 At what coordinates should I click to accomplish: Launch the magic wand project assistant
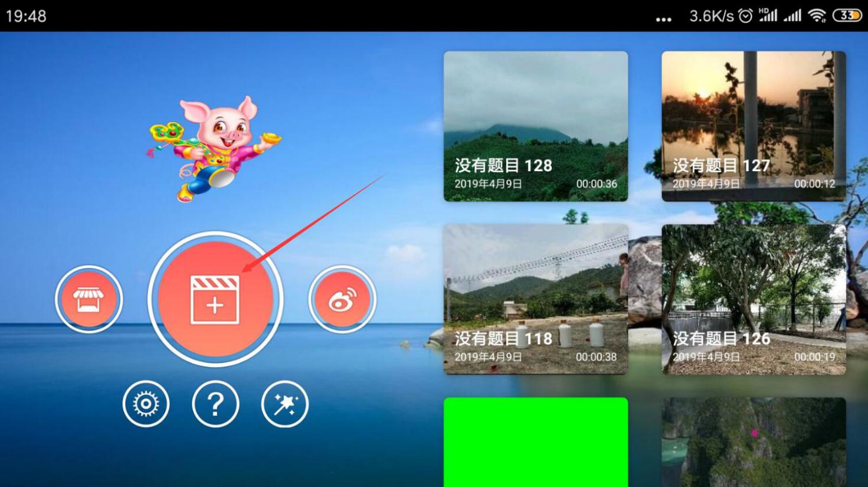tap(284, 404)
